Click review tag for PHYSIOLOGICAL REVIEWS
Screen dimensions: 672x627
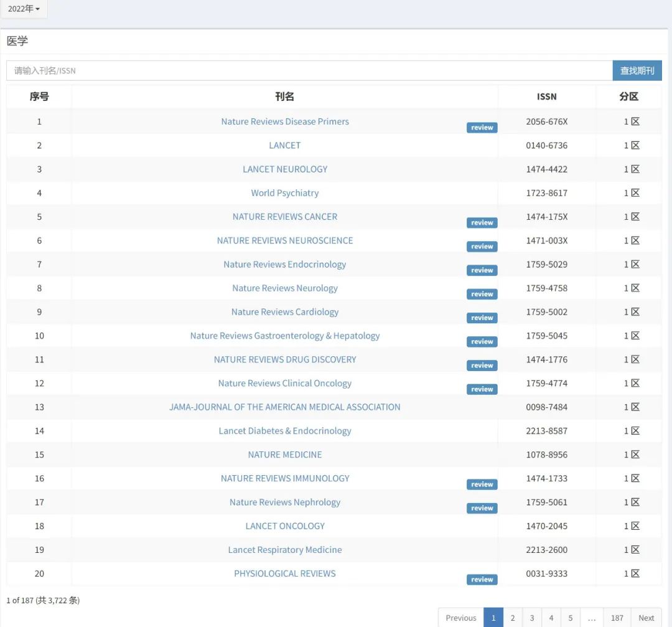tap(482, 580)
